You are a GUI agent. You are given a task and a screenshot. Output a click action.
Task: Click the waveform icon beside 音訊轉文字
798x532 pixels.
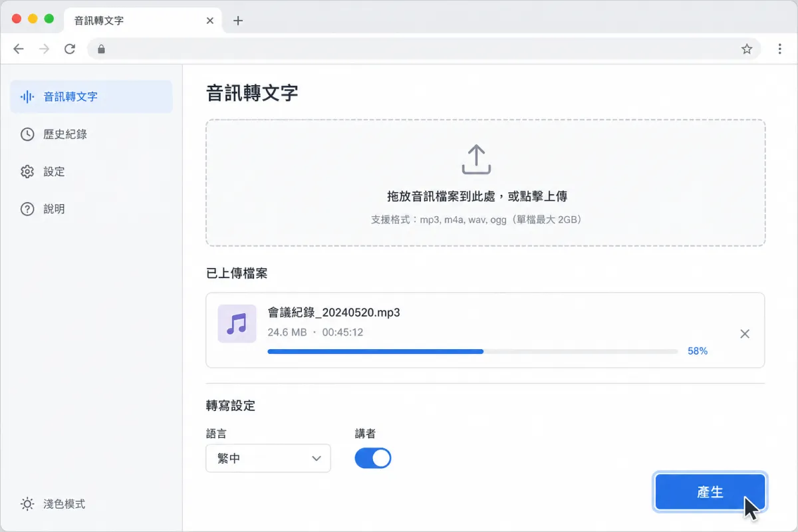[27, 96]
